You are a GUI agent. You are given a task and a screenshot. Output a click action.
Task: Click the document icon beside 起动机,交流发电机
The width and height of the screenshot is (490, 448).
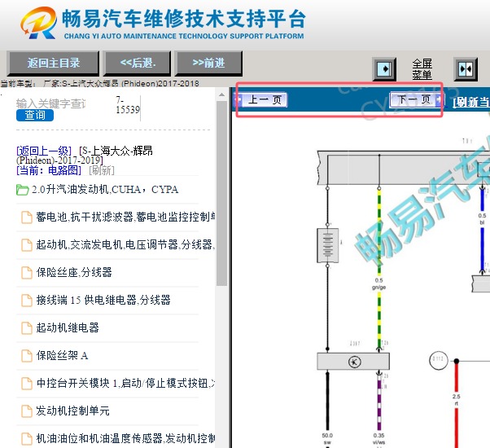(27, 245)
